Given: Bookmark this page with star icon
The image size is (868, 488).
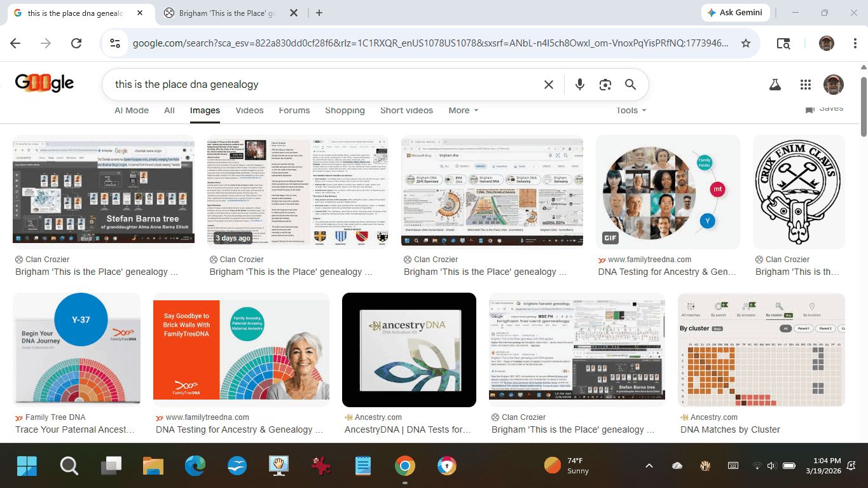Looking at the screenshot, I should pyautogui.click(x=746, y=43).
